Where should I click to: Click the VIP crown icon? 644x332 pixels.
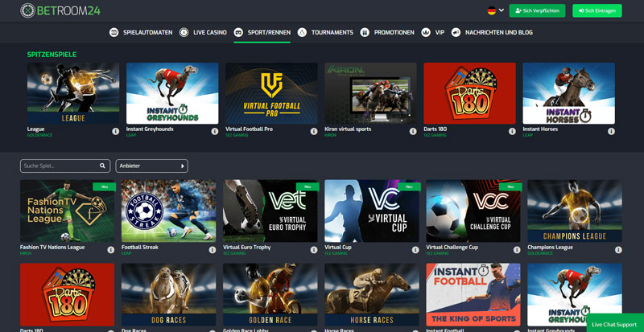pyautogui.click(x=426, y=32)
